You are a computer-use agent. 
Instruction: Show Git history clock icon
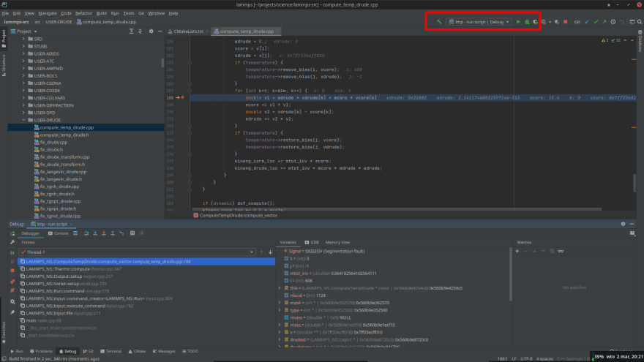coord(613,22)
